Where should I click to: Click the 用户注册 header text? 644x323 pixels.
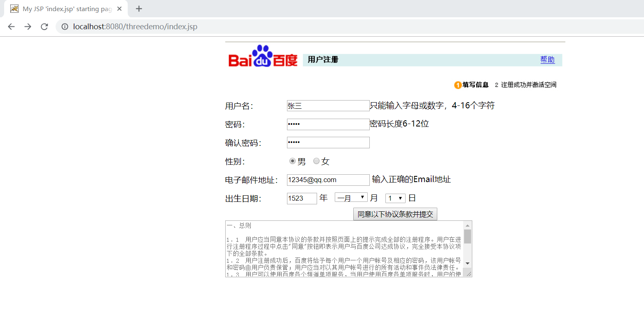323,60
